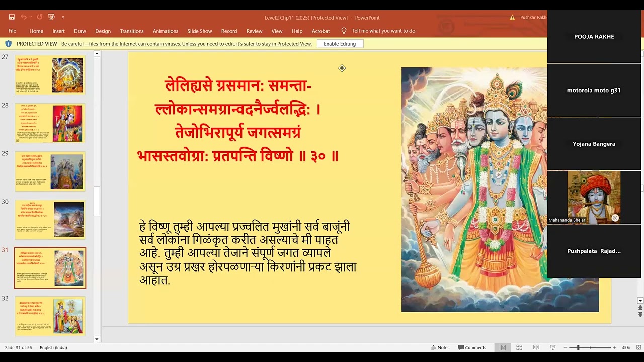The image size is (644, 362).
Task: Click Mahananda Shelar video tile
Action: 594,198
